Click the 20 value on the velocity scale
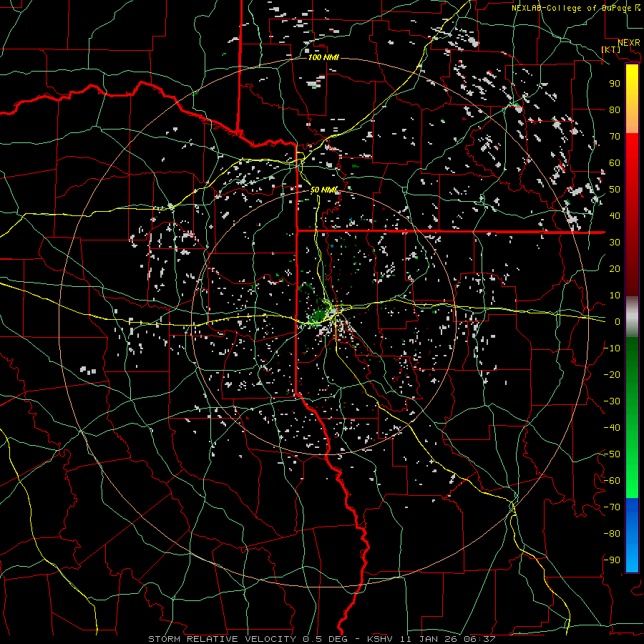644x644 pixels. tap(615, 268)
